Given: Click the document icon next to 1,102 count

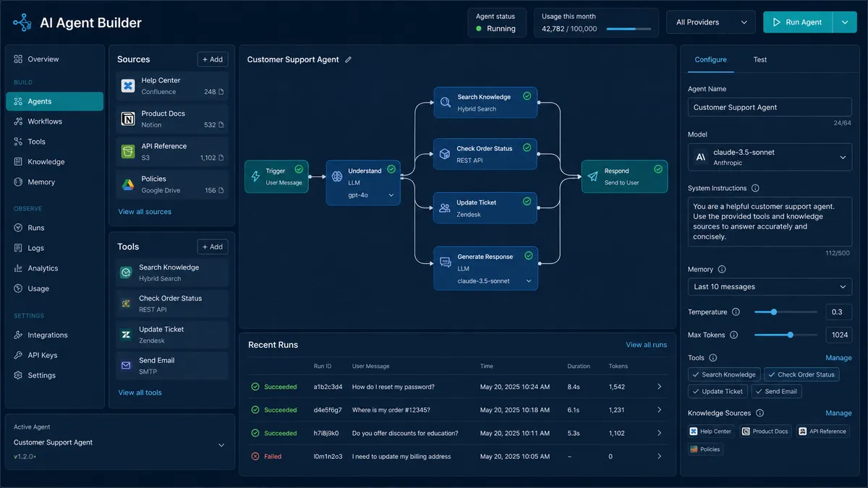Looking at the screenshot, I should (x=221, y=158).
